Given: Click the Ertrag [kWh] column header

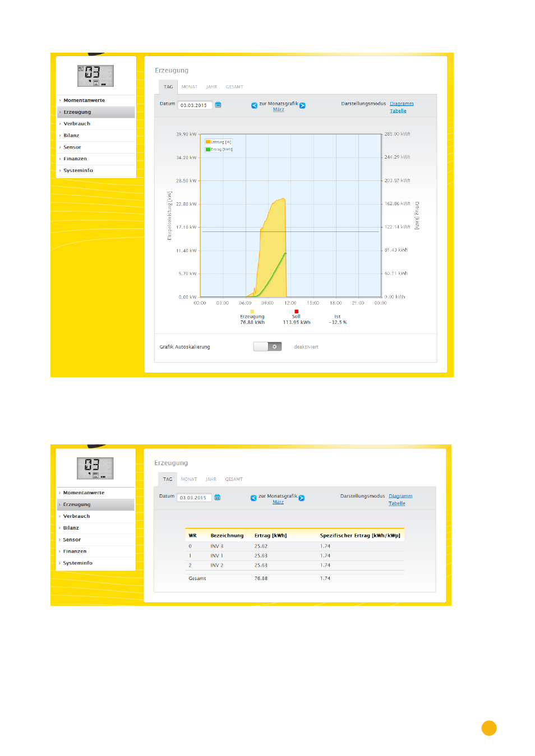Looking at the screenshot, I should [x=270, y=536].
